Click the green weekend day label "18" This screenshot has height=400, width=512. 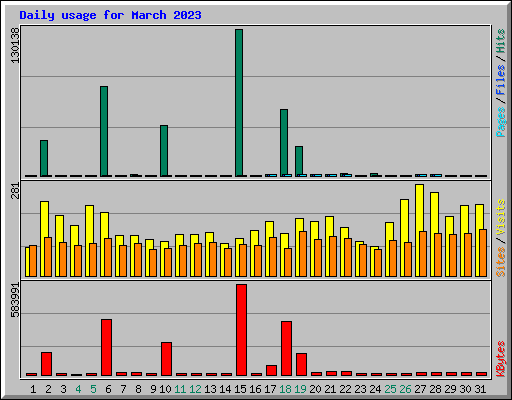point(285,389)
